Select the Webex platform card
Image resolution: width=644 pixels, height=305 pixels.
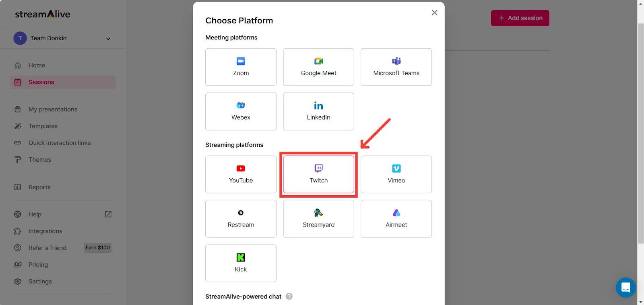241,111
